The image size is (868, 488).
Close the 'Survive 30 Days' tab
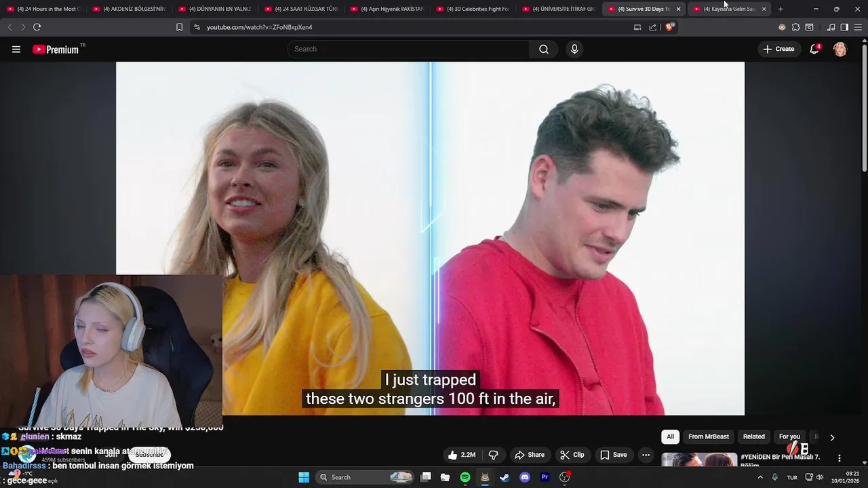[678, 9]
